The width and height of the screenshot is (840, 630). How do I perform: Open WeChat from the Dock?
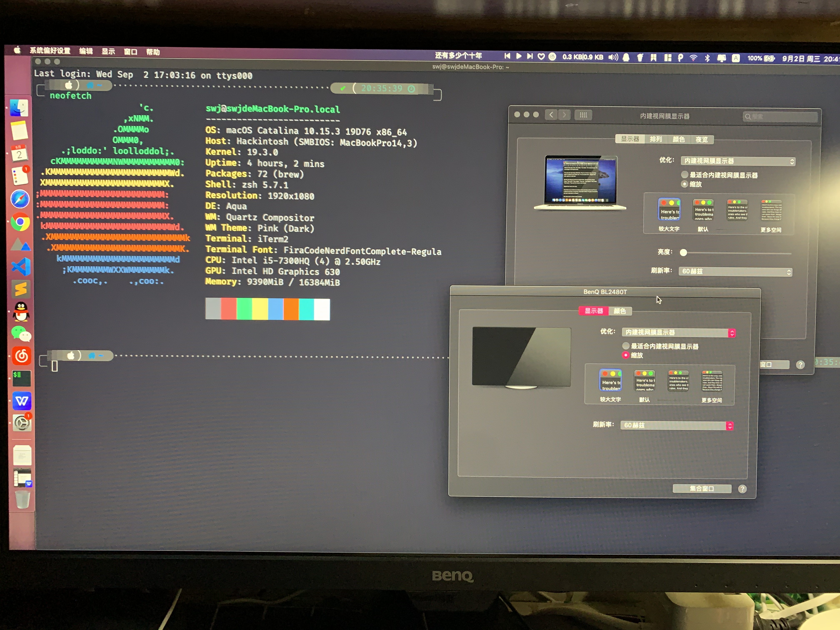coord(21,334)
